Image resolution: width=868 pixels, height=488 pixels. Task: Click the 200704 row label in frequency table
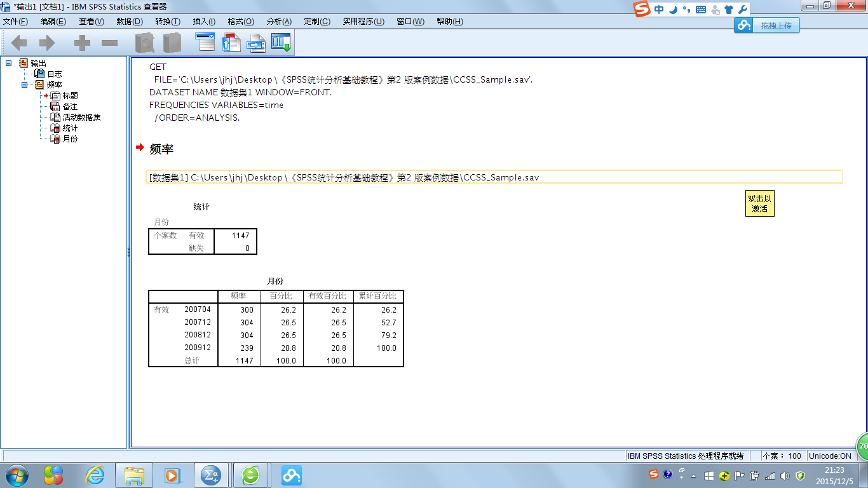(198, 309)
